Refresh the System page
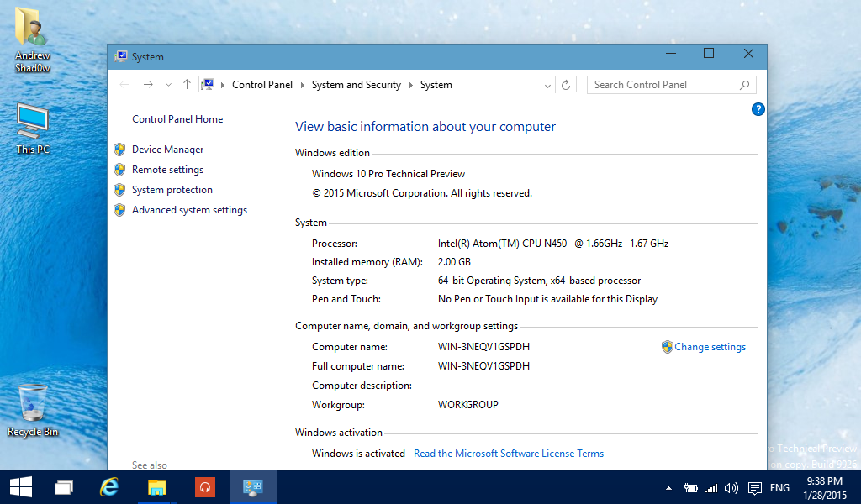Screen dimensions: 861x504 [x=566, y=85]
